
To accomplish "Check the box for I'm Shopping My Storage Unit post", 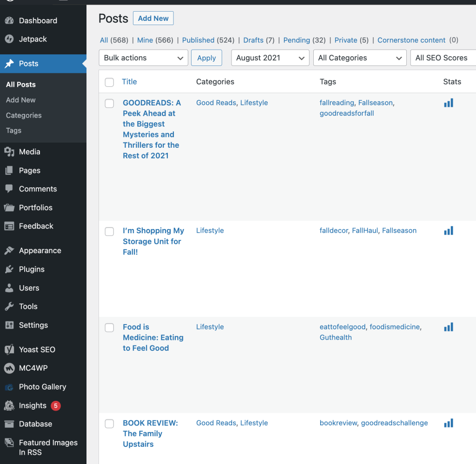I will click(x=109, y=231).
